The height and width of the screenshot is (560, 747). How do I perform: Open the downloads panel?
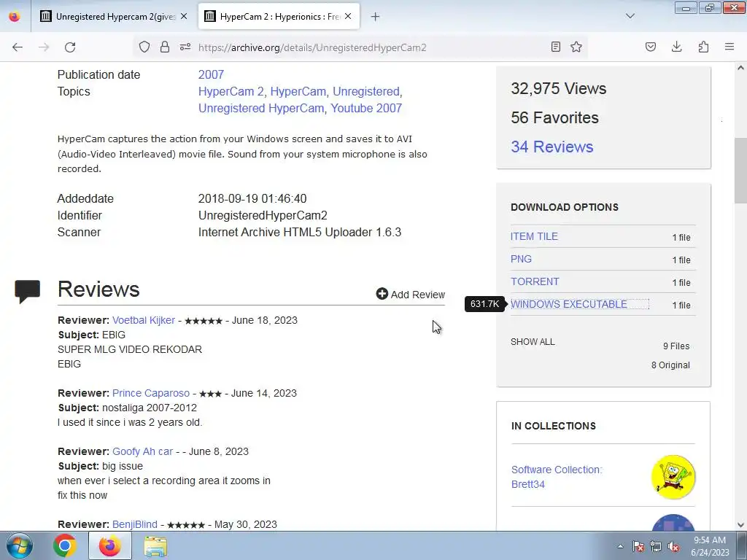coord(676,47)
